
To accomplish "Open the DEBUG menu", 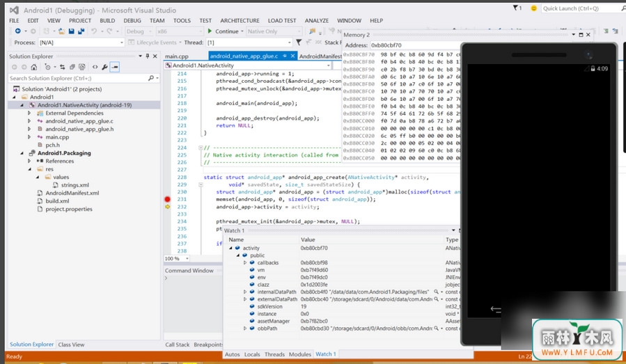I will pyautogui.click(x=132, y=20).
